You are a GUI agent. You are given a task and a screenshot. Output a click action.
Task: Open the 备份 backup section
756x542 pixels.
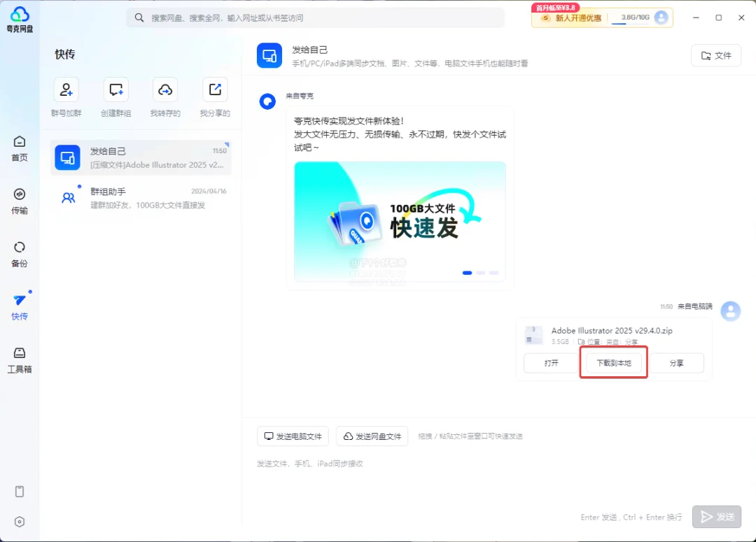tap(20, 255)
